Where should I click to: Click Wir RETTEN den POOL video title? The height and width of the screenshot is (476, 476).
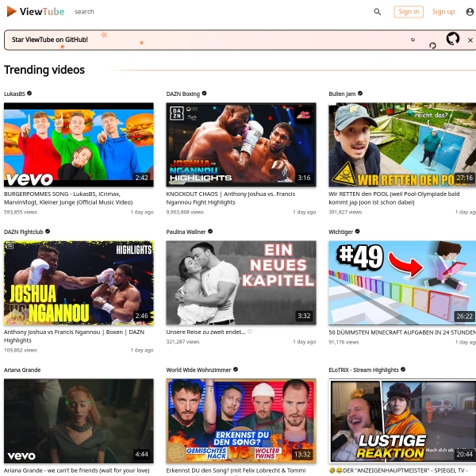click(394, 198)
